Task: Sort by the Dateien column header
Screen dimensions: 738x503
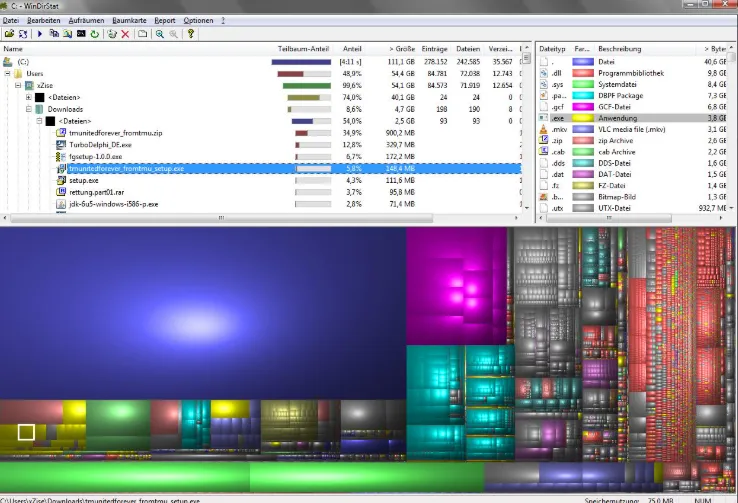Action: pyautogui.click(x=468, y=48)
